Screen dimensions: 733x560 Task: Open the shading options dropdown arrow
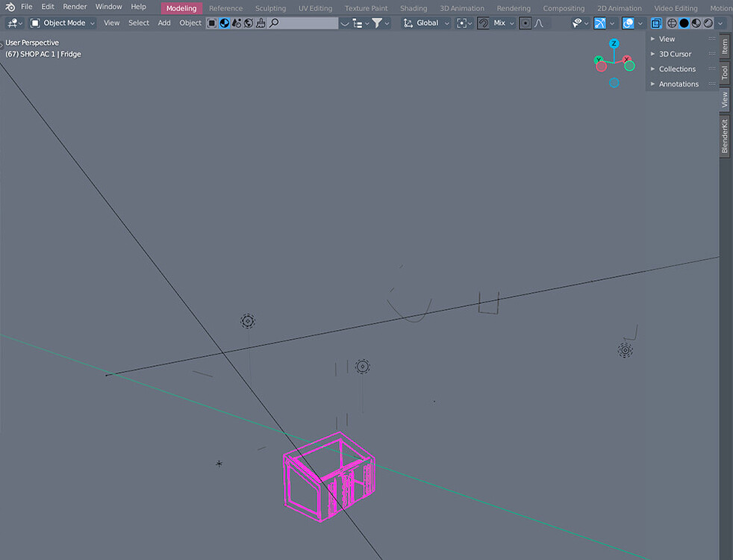click(x=720, y=23)
